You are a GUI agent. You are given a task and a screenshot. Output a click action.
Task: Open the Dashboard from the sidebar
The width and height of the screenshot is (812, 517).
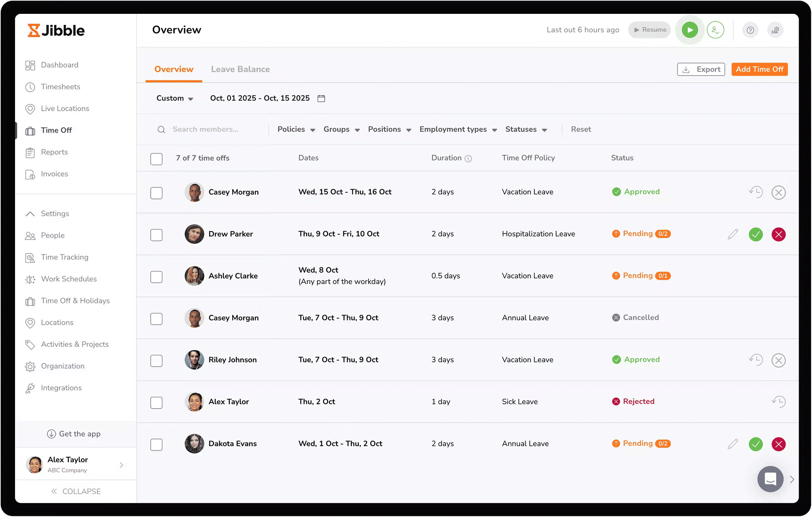[59, 65]
